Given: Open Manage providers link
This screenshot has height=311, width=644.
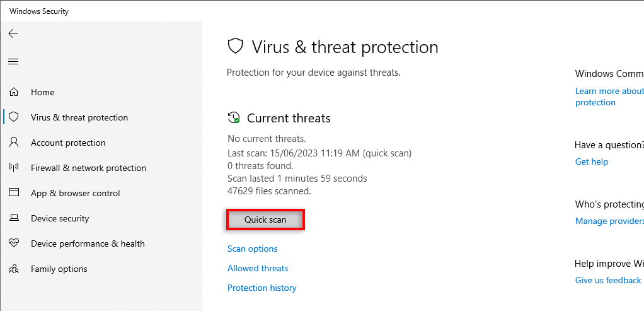Looking at the screenshot, I should 609,221.
